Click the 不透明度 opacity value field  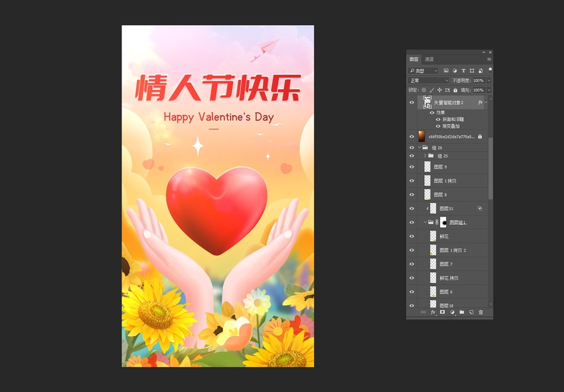coord(479,81)
